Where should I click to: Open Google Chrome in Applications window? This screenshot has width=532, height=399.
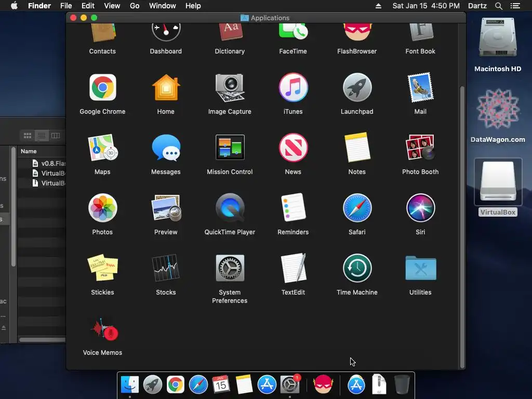click(x=102, y=87)
